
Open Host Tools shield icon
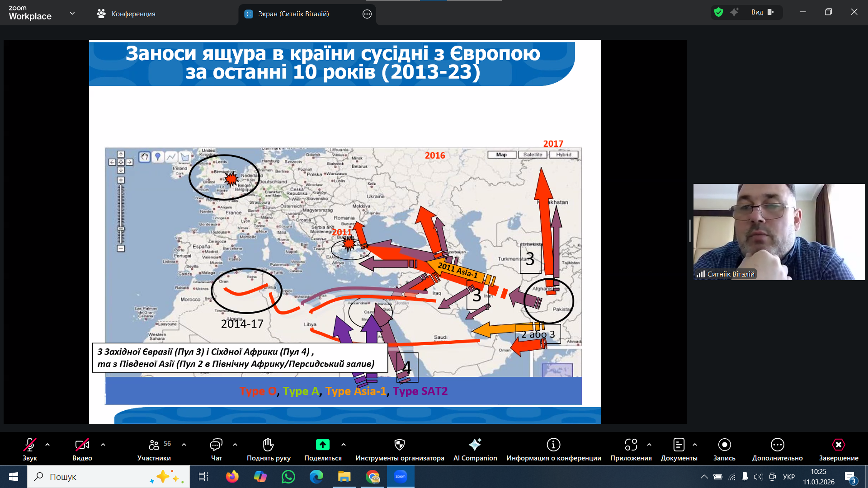[399, 445]
